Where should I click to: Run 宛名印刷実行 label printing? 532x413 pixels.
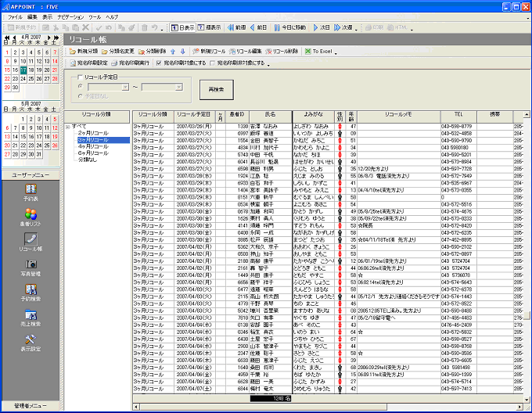131,63
